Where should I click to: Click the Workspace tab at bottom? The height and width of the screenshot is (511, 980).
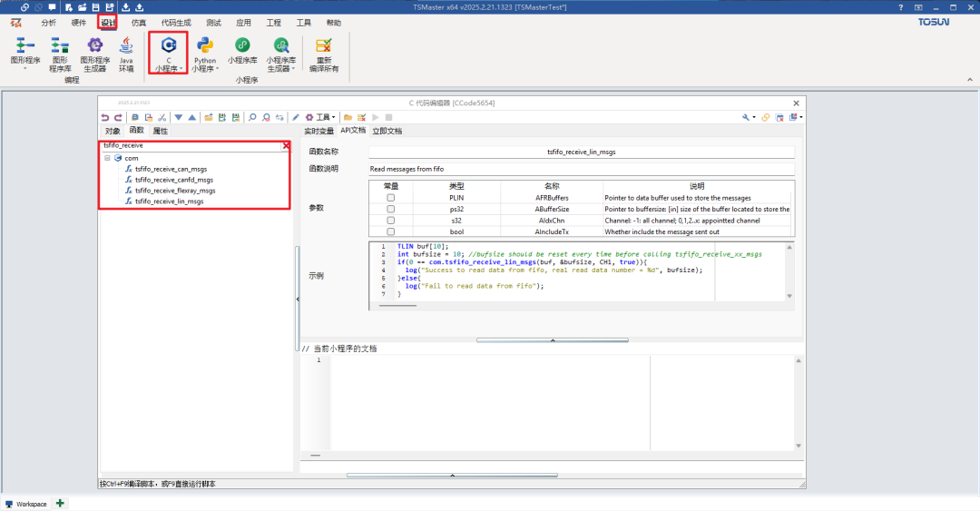26,504
